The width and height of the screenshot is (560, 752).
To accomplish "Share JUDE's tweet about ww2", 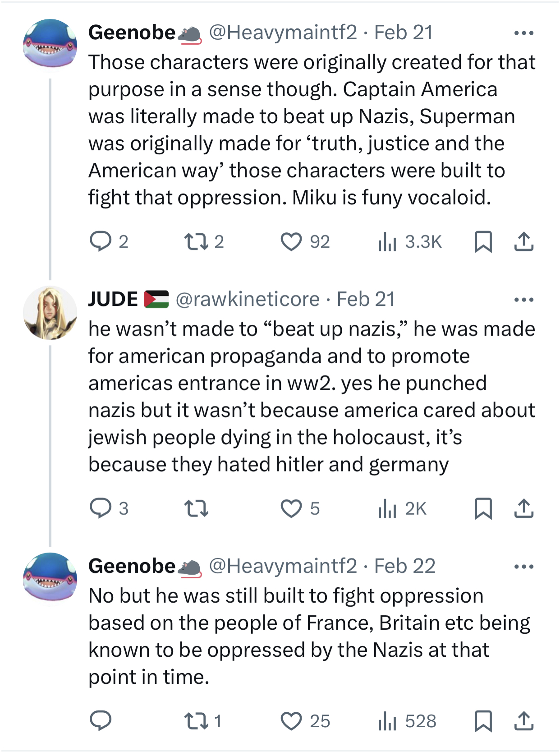I will (523, 508).
